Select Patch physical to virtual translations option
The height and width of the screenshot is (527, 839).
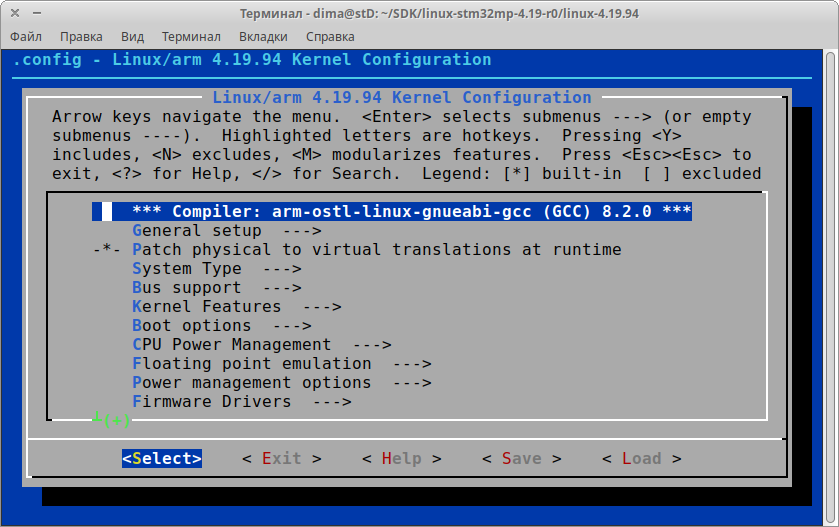pyautogui.click(x=357, y=250)
